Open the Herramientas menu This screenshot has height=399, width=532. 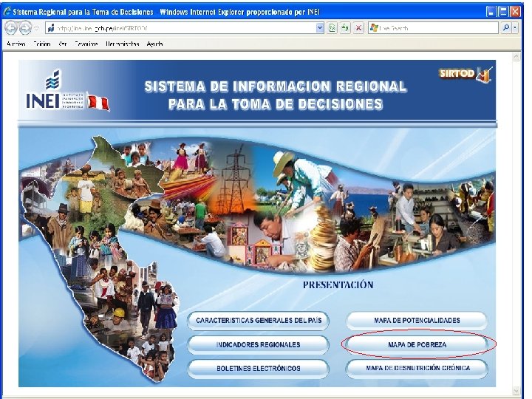point(123,44)
